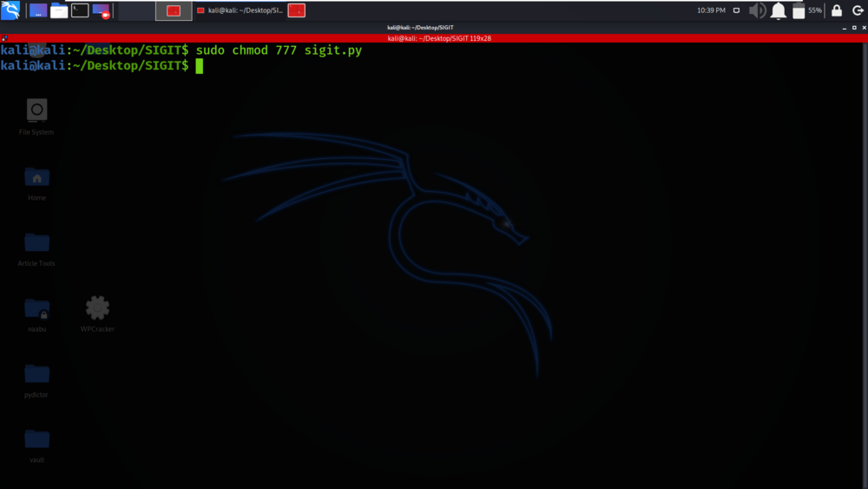Viewport: 868px width, 489px height.
Task: Click the red terminal titlebar SIGIT 119x28
Action: click(439, 38)
